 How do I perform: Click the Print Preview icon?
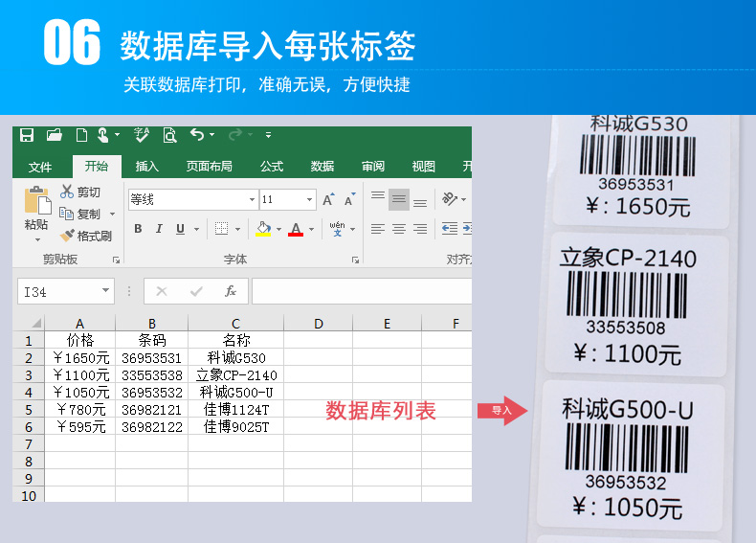[x=169, y=135]
